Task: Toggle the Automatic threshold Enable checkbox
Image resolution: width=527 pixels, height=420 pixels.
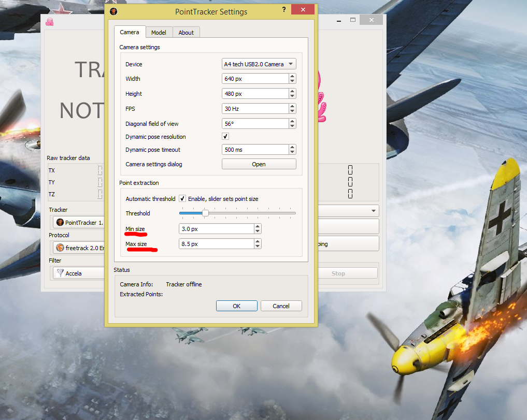Action: pyautogui.click(x=182, y=198)
